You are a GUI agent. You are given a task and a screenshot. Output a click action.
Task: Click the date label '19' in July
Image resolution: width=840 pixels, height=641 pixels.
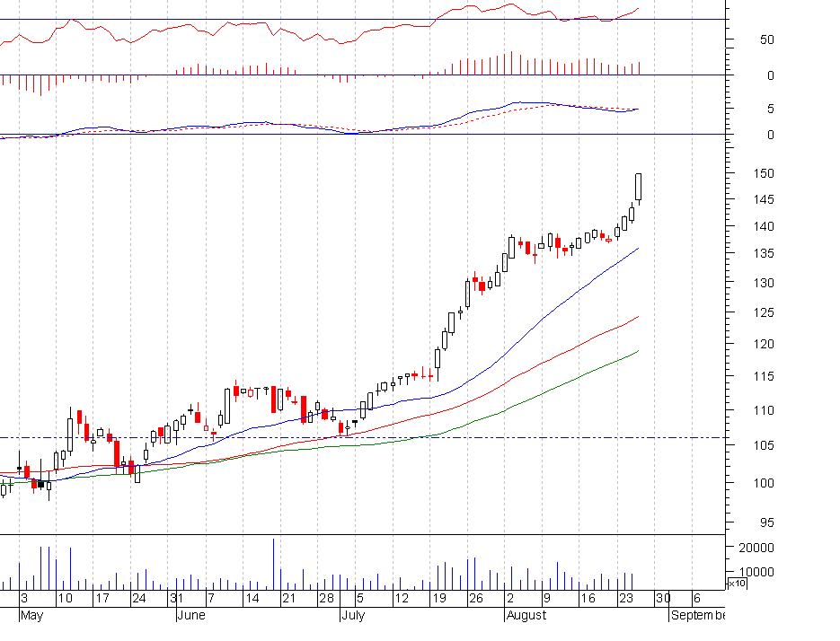(x=438, y=598)
